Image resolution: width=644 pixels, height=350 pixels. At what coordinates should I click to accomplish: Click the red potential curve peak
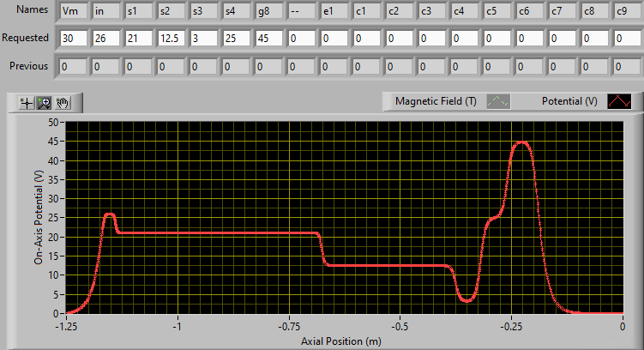click(521, 142)
